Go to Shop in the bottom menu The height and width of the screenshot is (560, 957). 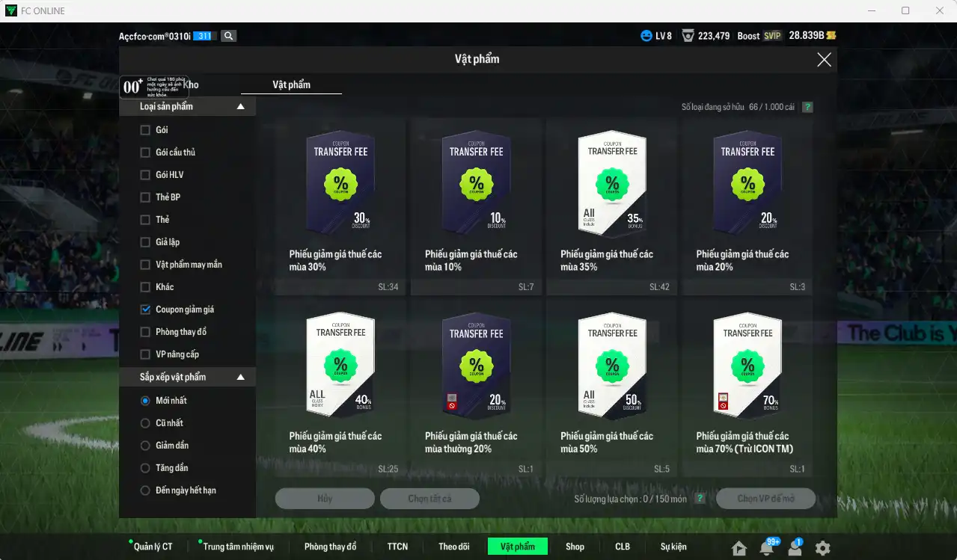(x=575, y=547)
